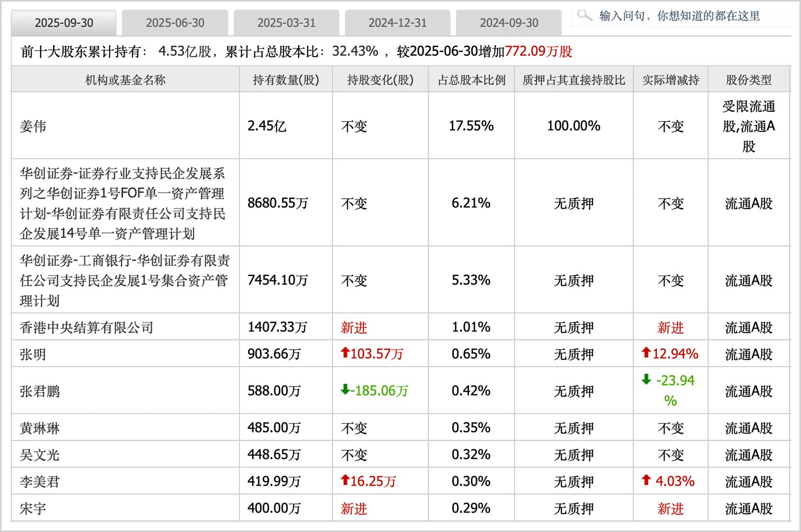Viewport: 801px width, 532px height.
Task: Click red up arrow beside 16.25万
Action: (x=345, y=480)
